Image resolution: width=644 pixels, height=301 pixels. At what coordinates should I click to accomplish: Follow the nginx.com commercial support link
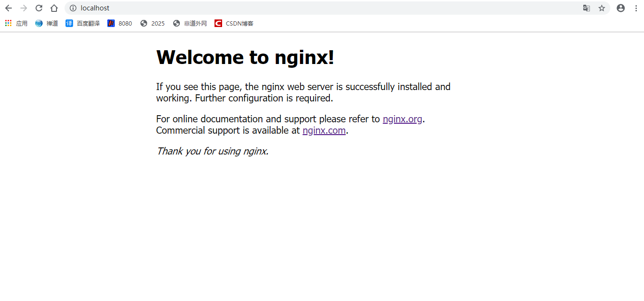[324, 130]
